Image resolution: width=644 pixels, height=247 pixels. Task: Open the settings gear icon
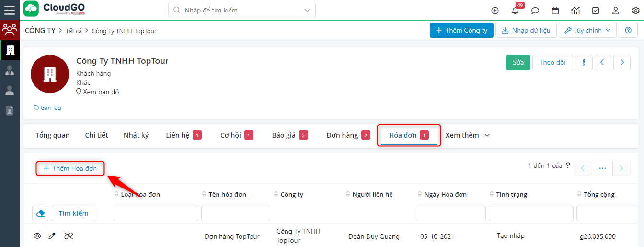click(x=636, y=11)
